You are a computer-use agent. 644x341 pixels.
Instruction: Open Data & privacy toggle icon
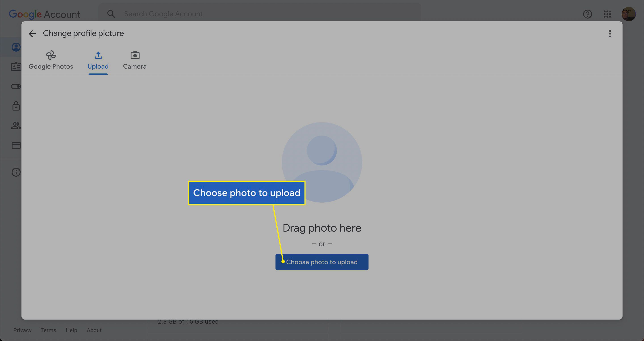(16, 86)
